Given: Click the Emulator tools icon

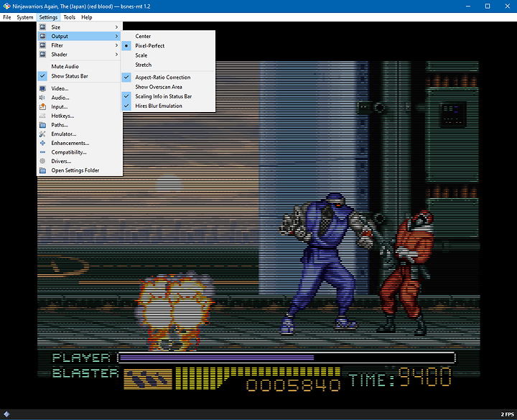Looking at the screenshot, I should pyautogui.click(x=42, y=134).
